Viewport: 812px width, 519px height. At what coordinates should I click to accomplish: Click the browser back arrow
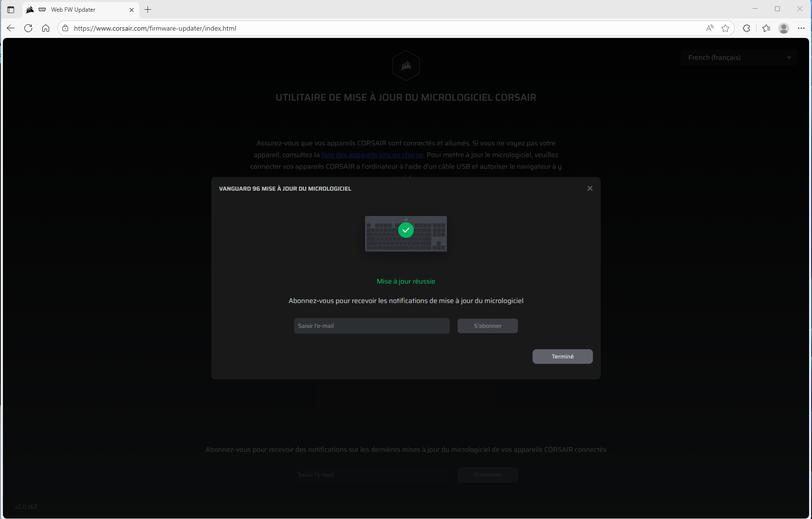(x=11, y=28)
